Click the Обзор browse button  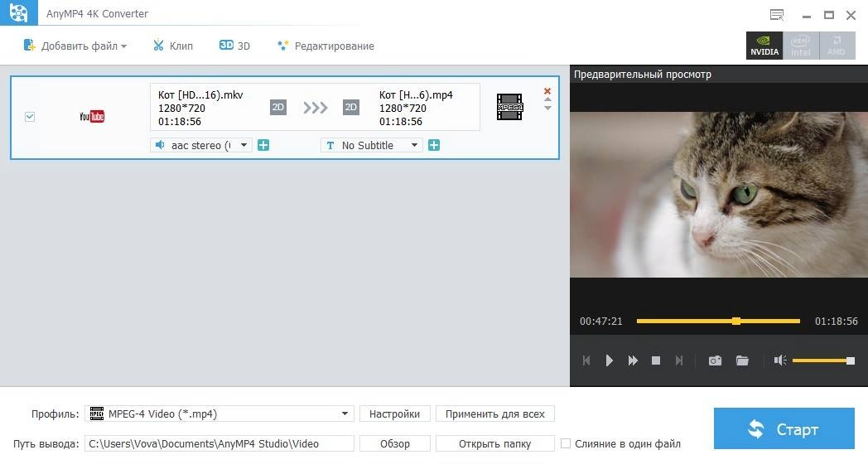click(x=395, y=443)
